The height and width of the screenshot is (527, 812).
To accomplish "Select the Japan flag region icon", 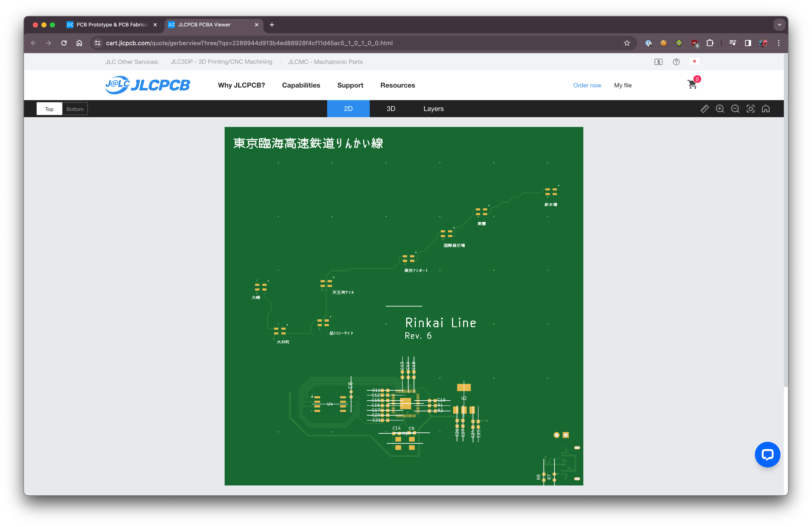I will coord(694,61).
